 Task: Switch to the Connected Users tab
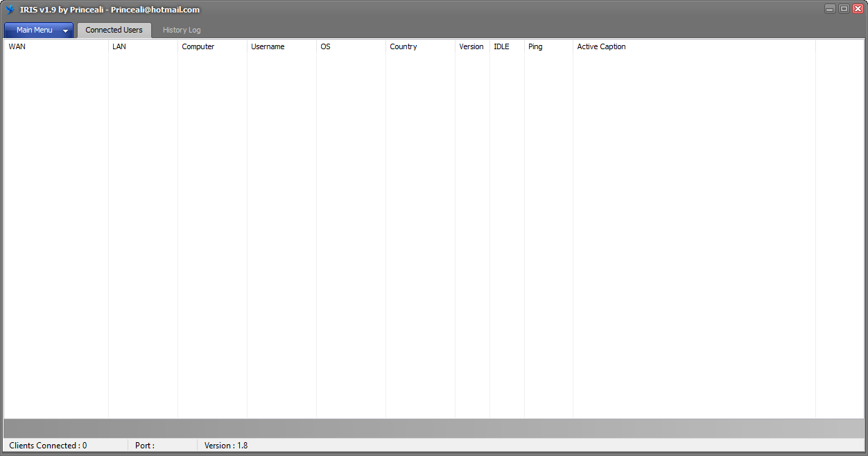tap(114, 30)
